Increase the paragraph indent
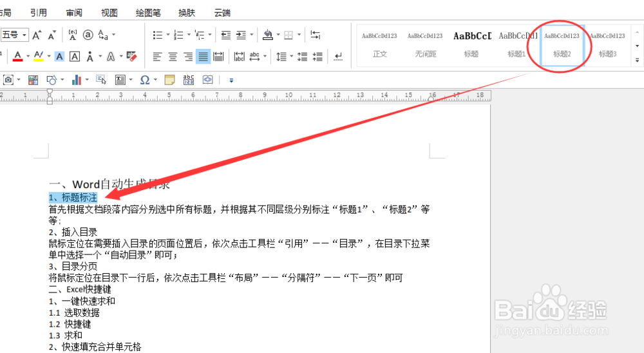 click(241, 35)
